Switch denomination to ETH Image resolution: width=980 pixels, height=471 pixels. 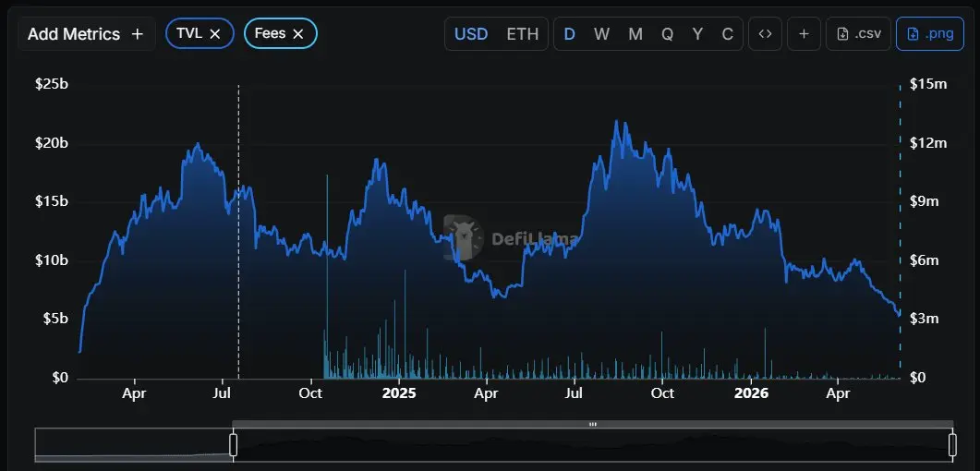[x=523, y=34]
